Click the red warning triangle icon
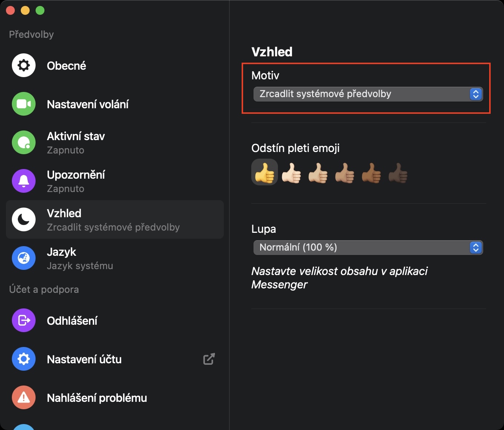Viewport: 504px width, 430px height. 24,398
